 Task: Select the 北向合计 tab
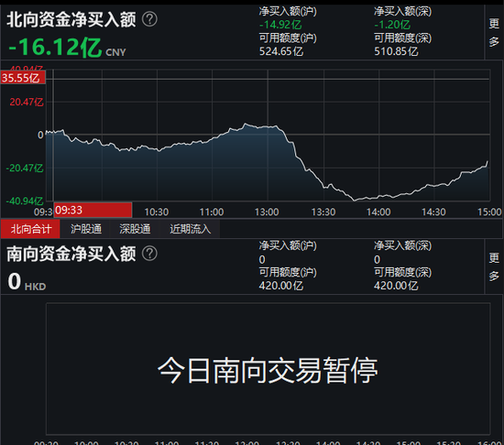pyautogui.click(x=30, y=229)
